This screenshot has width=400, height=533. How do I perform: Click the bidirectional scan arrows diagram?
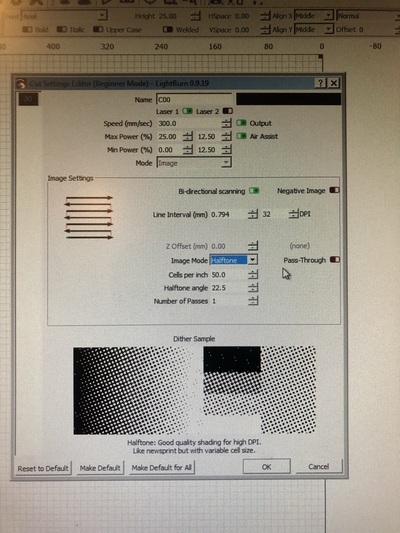(x=89, y=218)
